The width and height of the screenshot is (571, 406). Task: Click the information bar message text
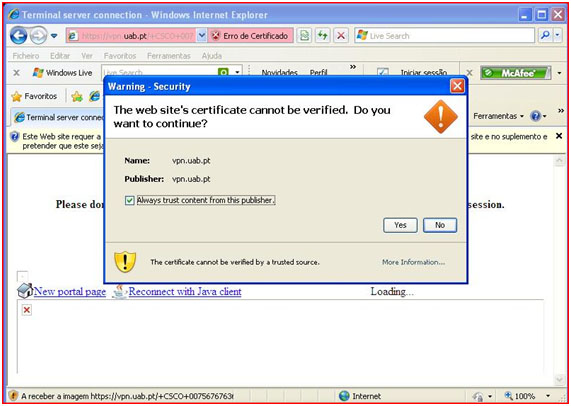coord(62,141)
